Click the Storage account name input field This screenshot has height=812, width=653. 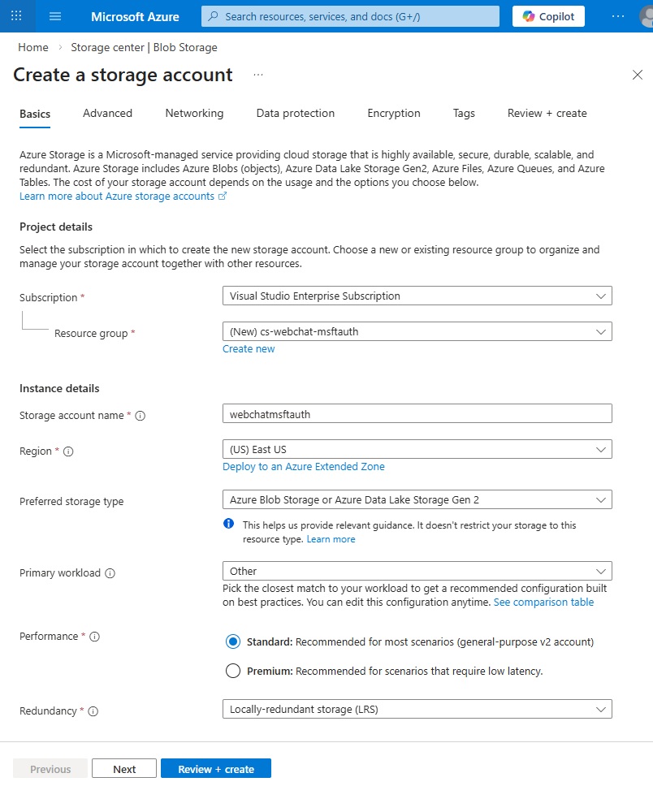(417, 414)
